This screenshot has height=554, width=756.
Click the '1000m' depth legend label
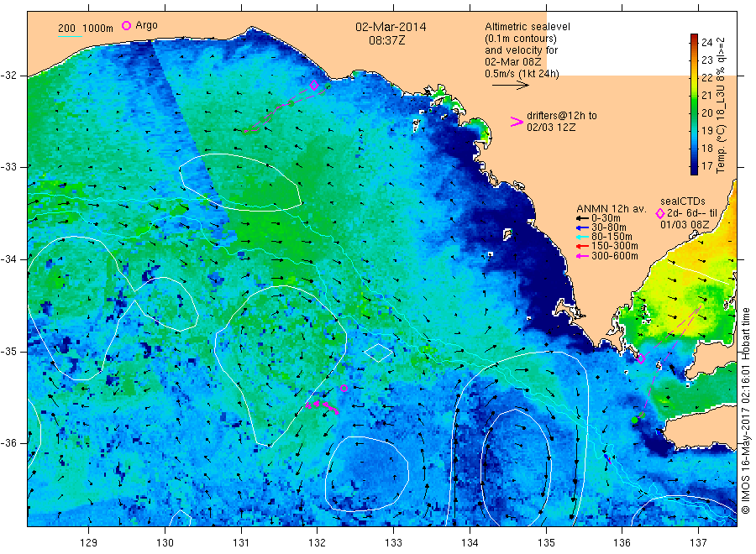pyautogui.click(x=98, y=29)
